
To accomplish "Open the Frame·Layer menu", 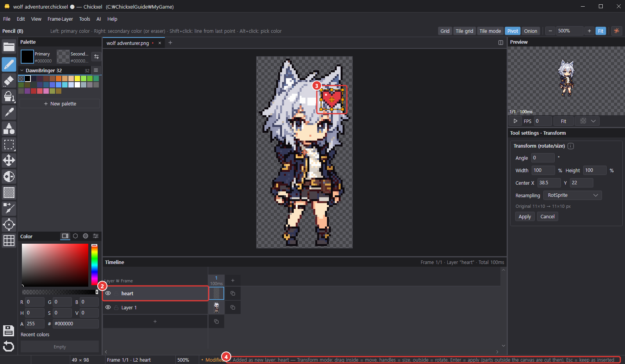I will [x=60, y=19].
